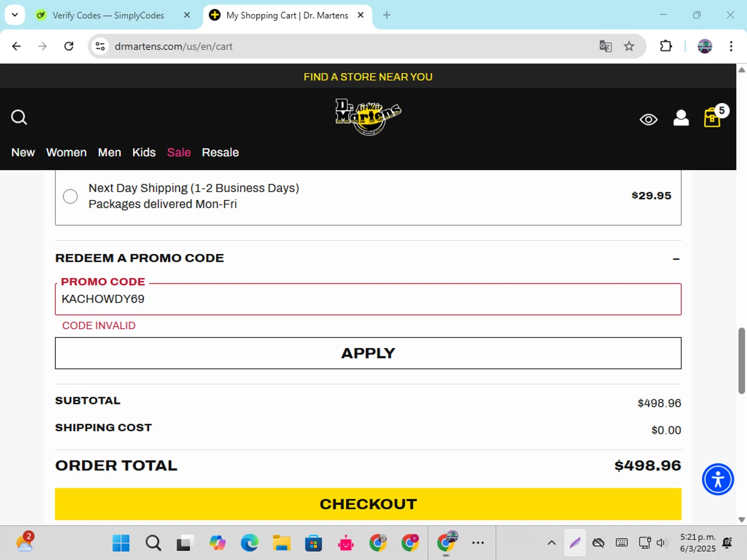
Task: Click the browser back arrow
Action: [16, 46]
